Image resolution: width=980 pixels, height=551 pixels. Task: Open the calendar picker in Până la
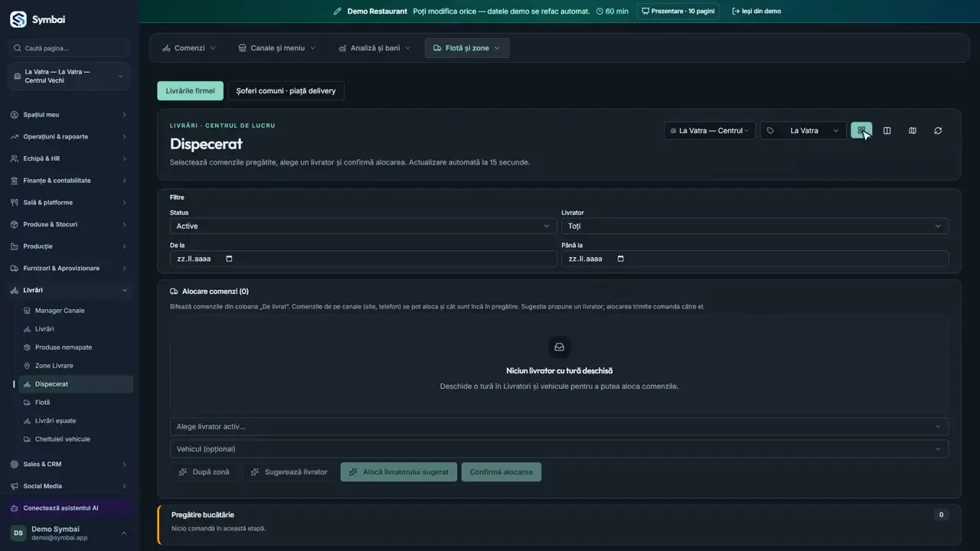coord(620,259)
